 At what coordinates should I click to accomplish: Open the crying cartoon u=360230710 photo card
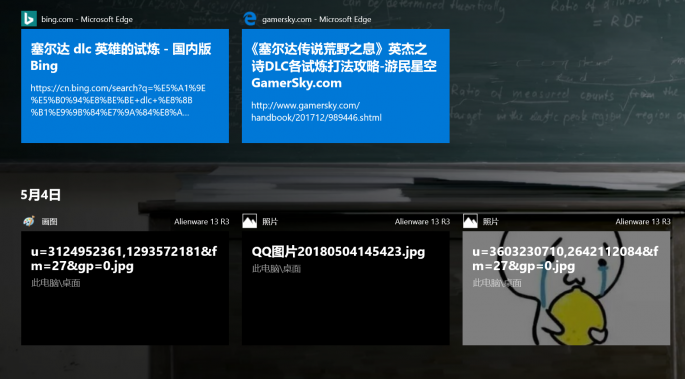566,288
